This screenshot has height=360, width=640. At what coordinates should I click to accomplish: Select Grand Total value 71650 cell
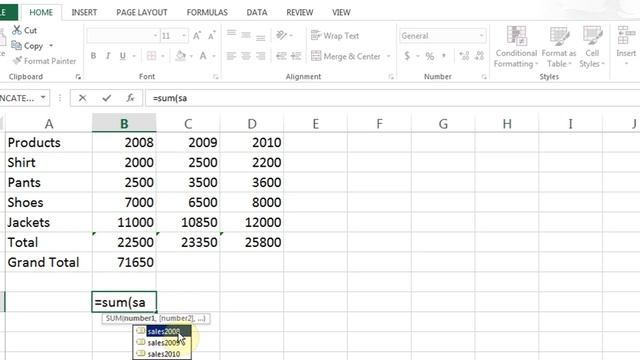[124, 262]
